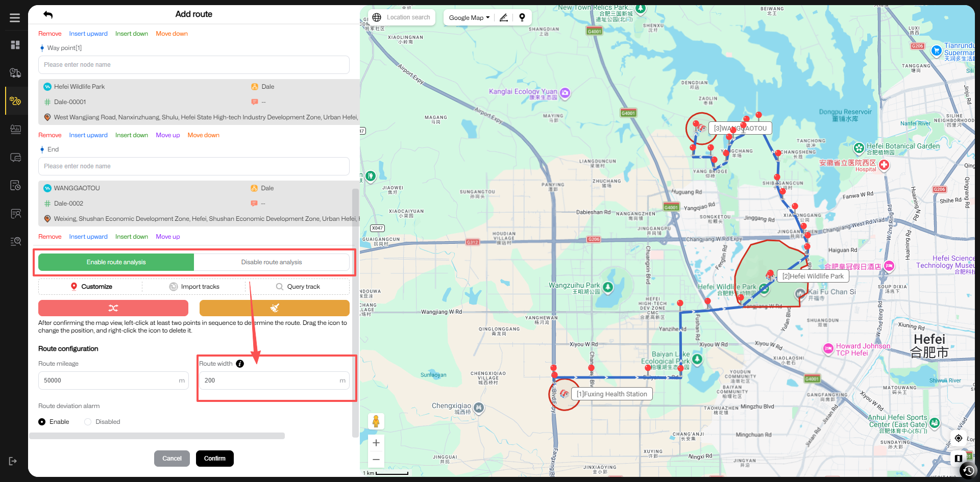Select Disabled for route deviation alarm
Viewport: 980px width, 482px height.
point(88,422)
